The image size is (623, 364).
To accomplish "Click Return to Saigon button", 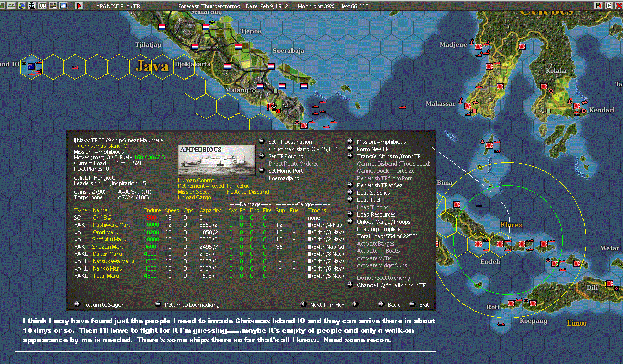I will pyautogui.click(x=104, y=305).
